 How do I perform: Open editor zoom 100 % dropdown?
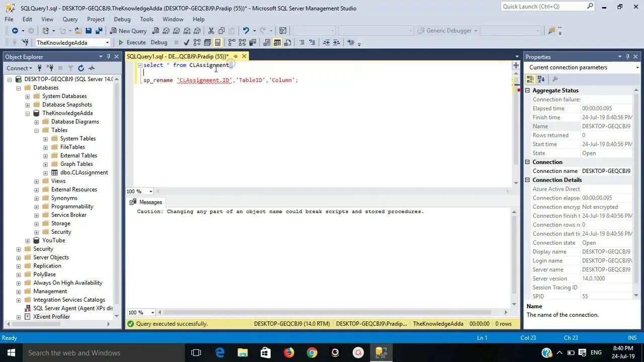point(150,191)
